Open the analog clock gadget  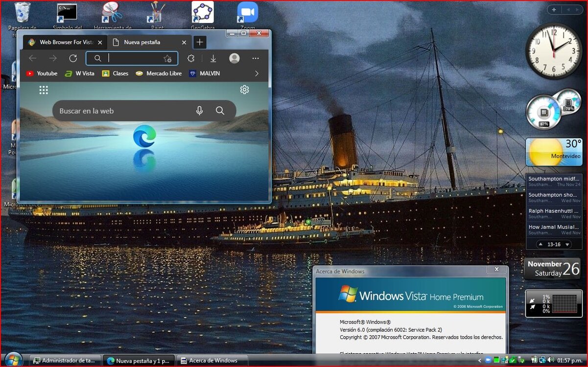click(x=554, y=51)
